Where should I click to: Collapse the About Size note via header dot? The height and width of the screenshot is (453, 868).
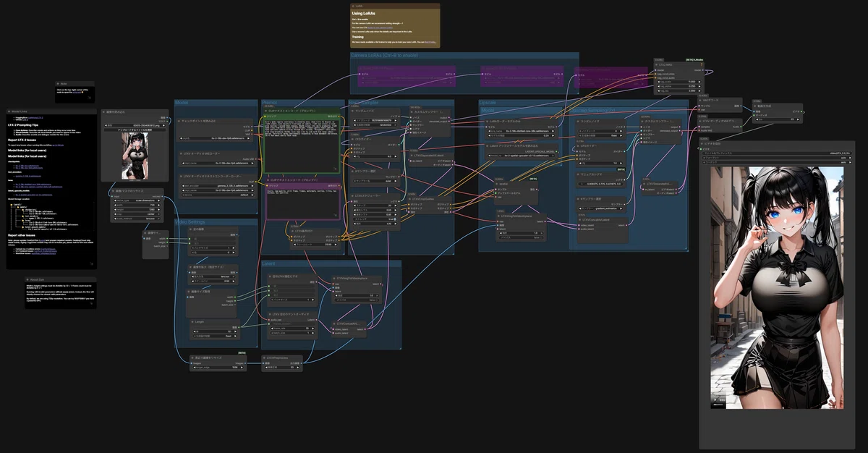[27, 278]
